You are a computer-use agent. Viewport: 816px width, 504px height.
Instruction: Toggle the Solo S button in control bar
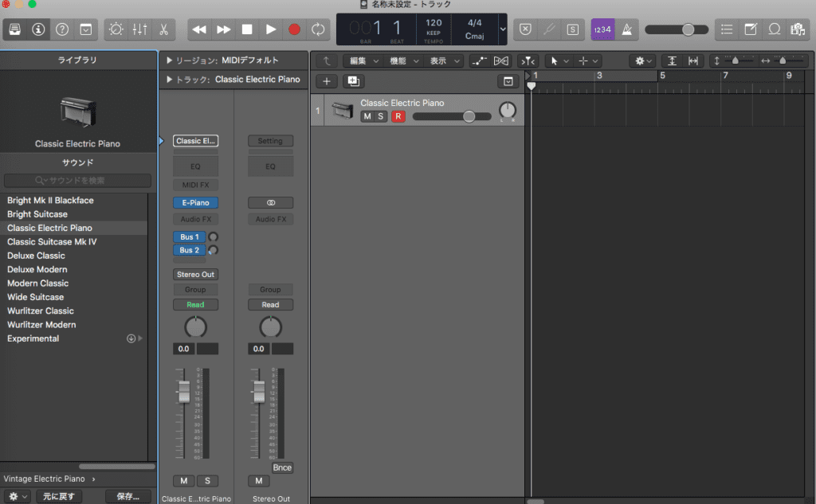point(572,29)
